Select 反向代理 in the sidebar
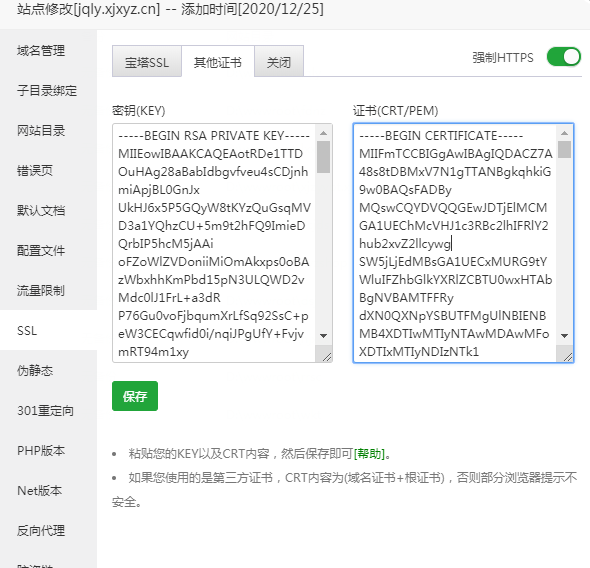Viewport: 590px width, 568px height. [x=41, y=530]
